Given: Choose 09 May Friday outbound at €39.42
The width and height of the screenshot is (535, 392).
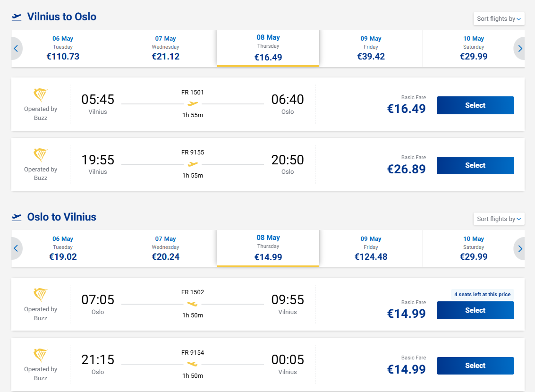Looking at the screenshot, I should (x=371, y=49).
